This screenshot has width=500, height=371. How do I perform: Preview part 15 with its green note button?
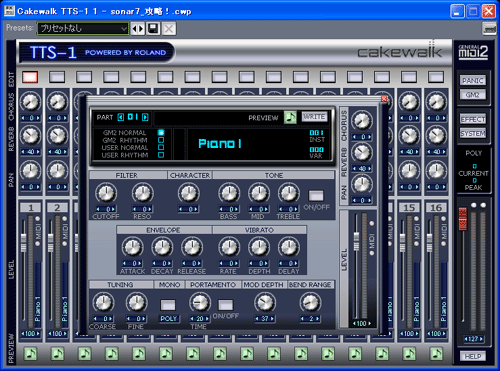tap(409, 353)
